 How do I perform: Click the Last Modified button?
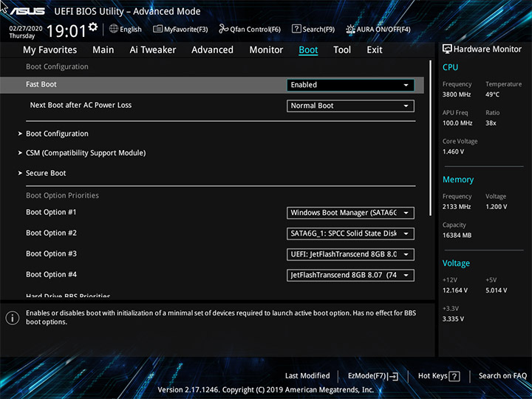pyautogui.click(x=307, y=375)
